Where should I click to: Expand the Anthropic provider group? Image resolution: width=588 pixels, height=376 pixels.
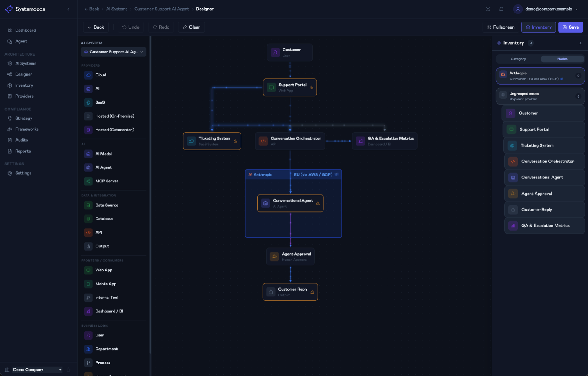(540, 76)
